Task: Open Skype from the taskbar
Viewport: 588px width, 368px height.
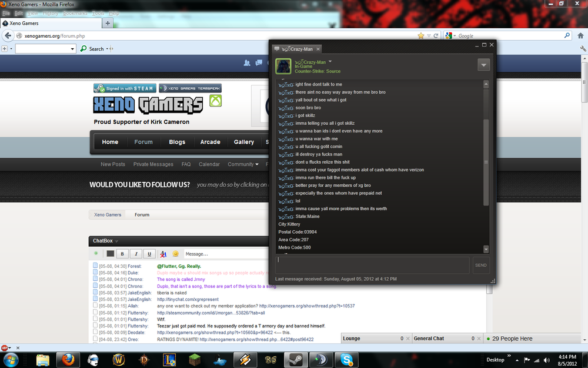Action: (346, 360)
